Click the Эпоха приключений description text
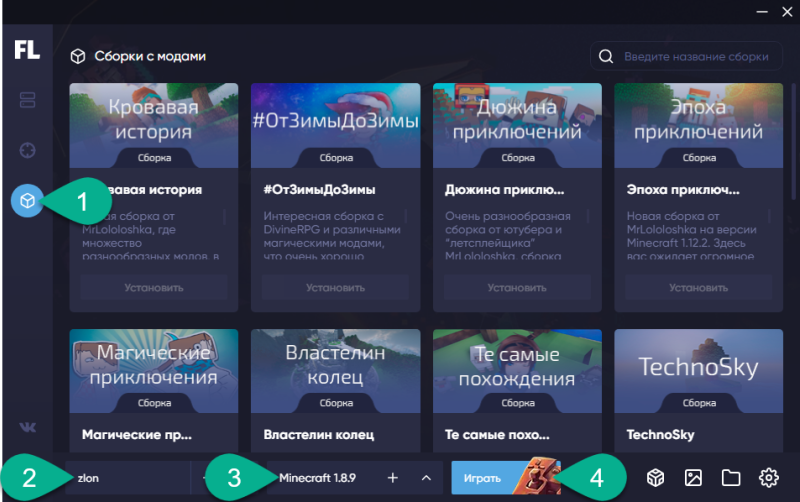 pyautogui.click(x=691, y=236)
